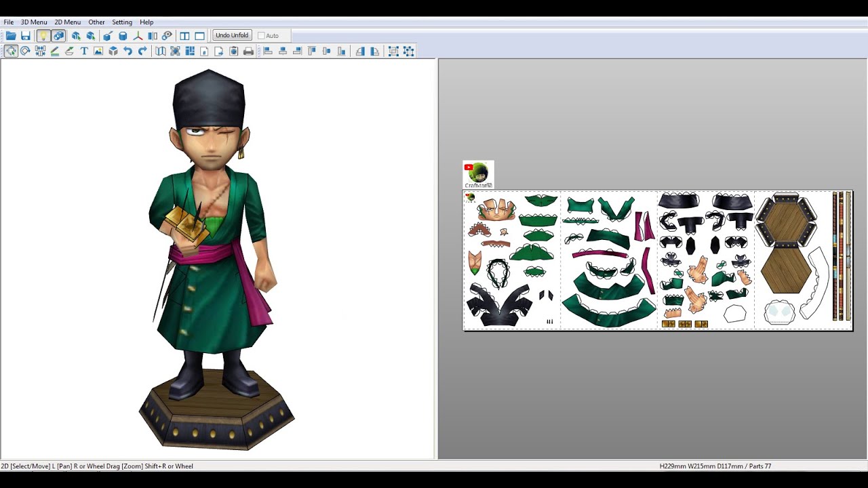Save the project with the floppy disk icon
The image size is (868, 488).
click(x=26, y=36)
